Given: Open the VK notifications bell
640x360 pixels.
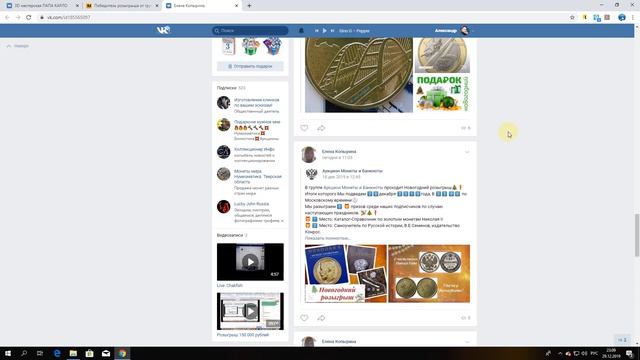Looking at the screenshot, I should pyautogui.click(x=301, y=31).
